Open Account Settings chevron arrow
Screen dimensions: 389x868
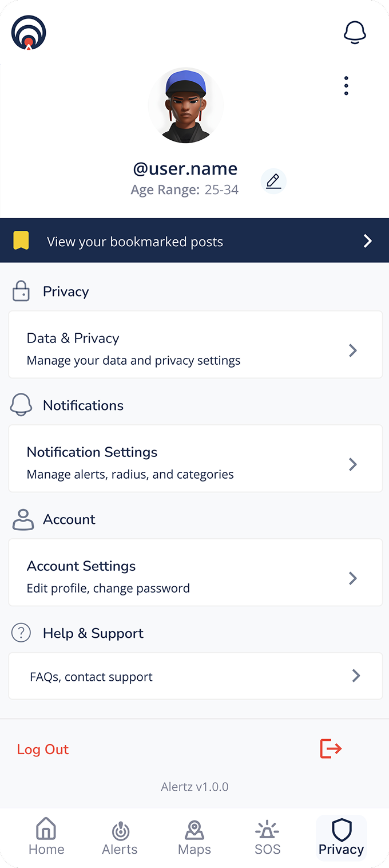[x=353, y=578]
